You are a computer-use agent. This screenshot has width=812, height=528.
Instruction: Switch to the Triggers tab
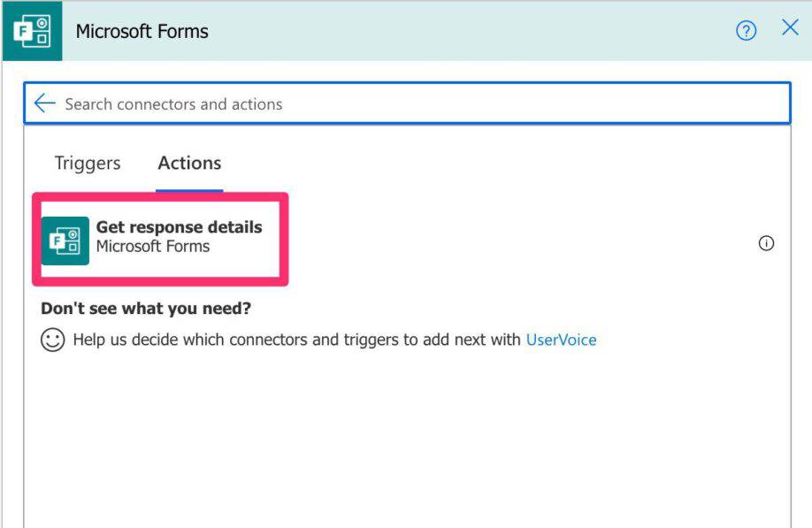88,163
